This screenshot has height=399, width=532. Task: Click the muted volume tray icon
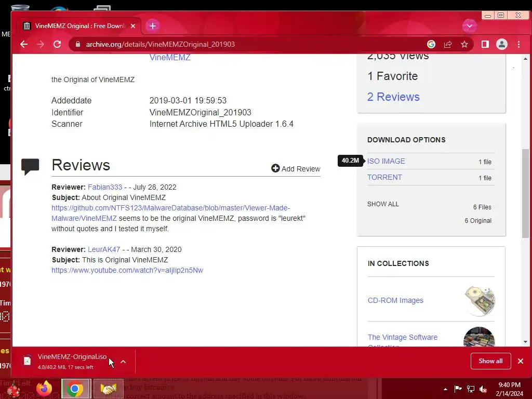pyautogui.click(x=483, y=389)
